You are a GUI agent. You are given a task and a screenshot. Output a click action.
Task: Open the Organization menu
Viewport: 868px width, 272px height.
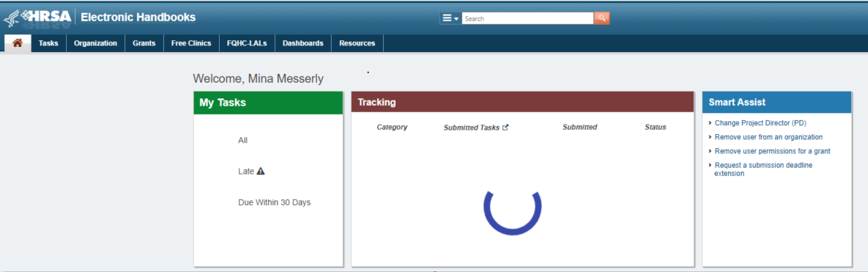coord(96,43)
